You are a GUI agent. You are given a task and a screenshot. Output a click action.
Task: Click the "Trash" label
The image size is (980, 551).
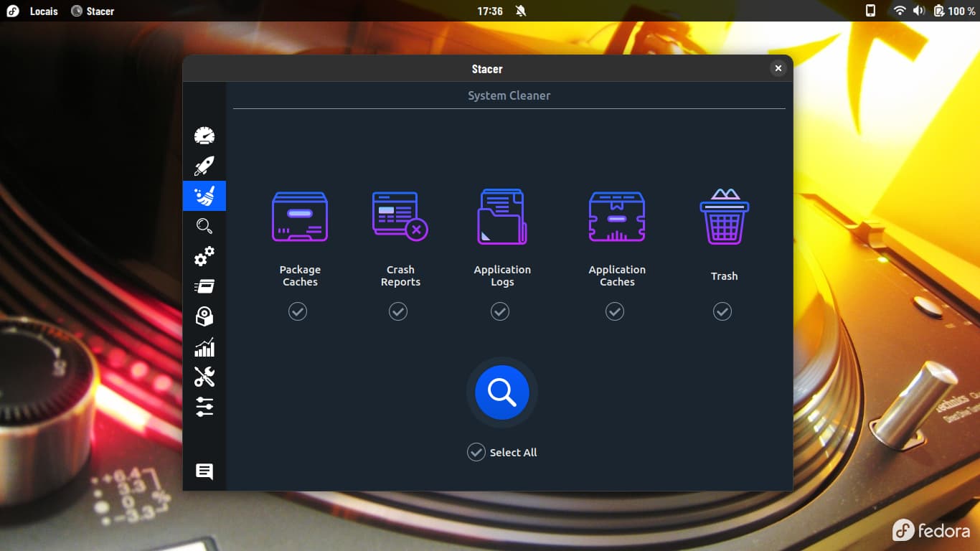725,276
